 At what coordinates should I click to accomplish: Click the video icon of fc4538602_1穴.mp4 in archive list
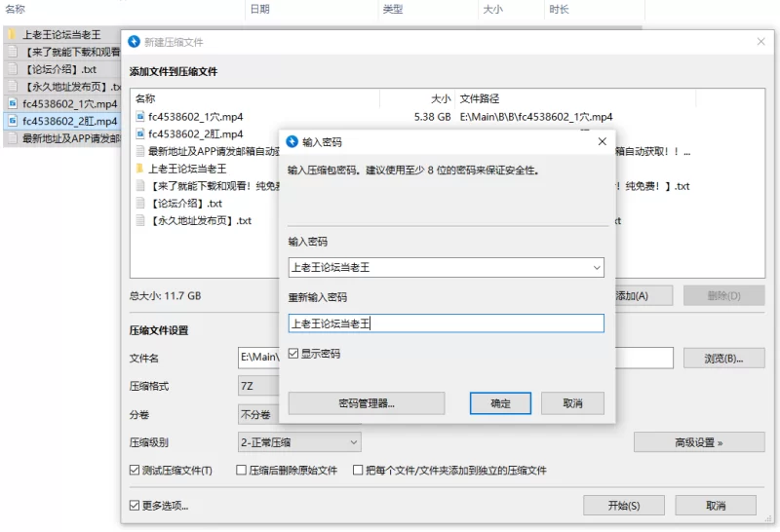pyautogui.click(x=140, y=117)
